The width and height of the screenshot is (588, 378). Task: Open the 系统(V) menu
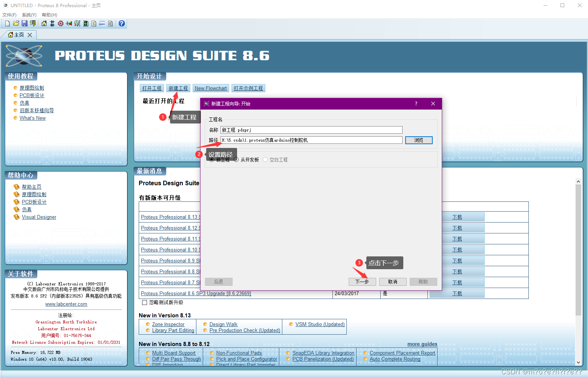tap(29, 15)
